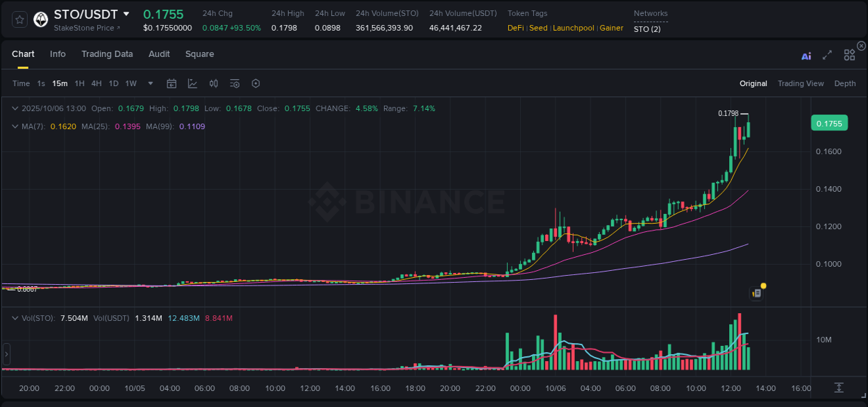Image resolution: width=868 pixels, height=407 pixels.
Task: Open the indicator list settings icon
Action: (235, 83)
